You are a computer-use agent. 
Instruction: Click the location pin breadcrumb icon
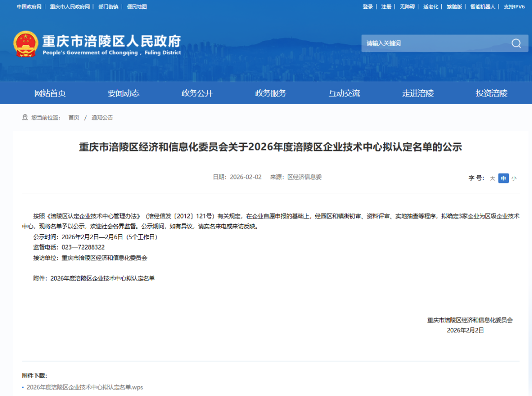[25, 117]
